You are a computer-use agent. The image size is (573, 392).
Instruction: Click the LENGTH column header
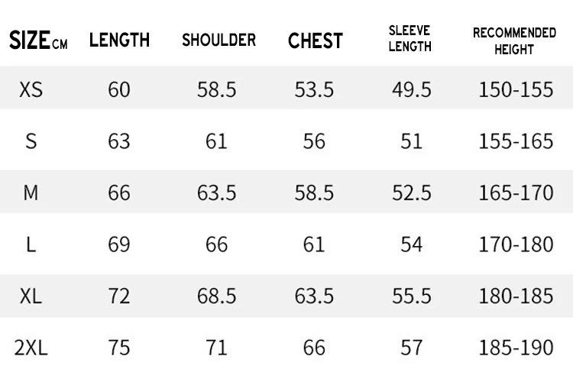(x=119, y=40)
